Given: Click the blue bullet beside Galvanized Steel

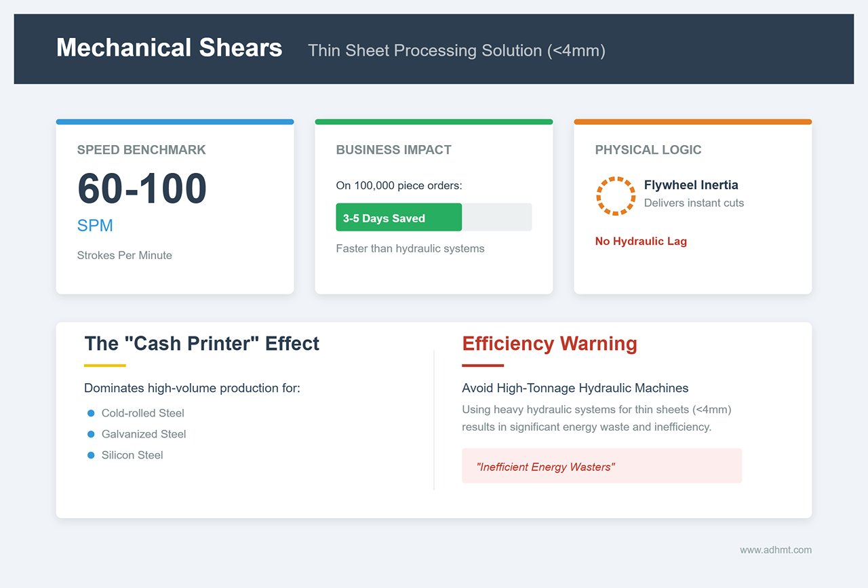Looking at the screenshot, I should tap(91, 434).
